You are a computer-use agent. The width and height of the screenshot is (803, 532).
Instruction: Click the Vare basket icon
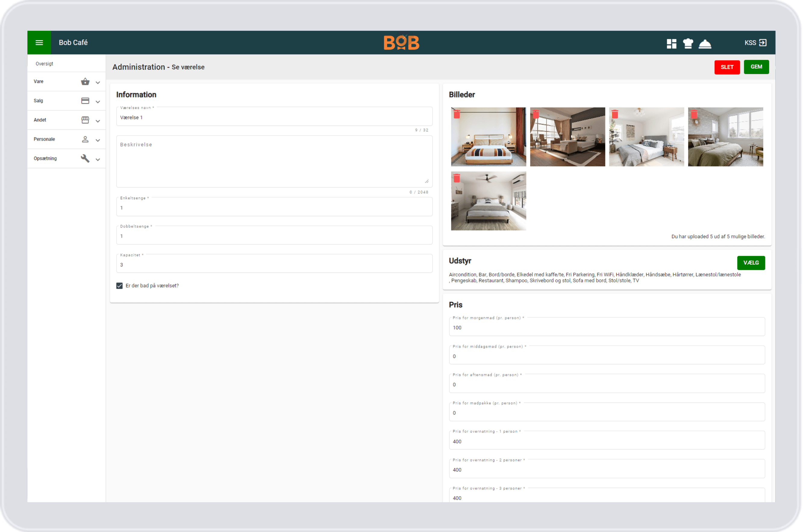(x=85, y=81)
